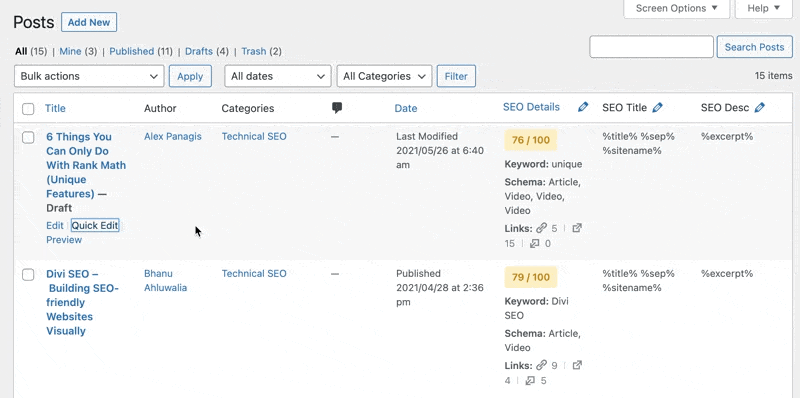Click 'Schema: Article, Video, Video, Video' text
The height and width of the screenshot is (398, 800).
tap(542, 196)
